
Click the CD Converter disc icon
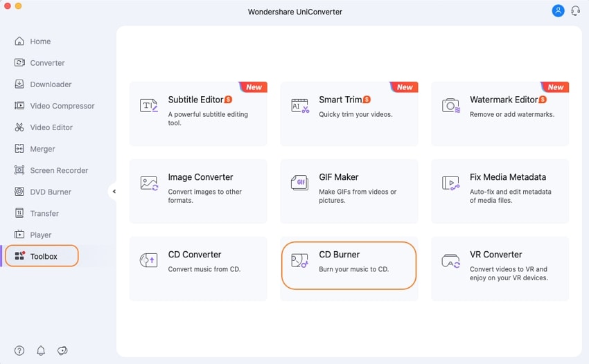point(148,260)
